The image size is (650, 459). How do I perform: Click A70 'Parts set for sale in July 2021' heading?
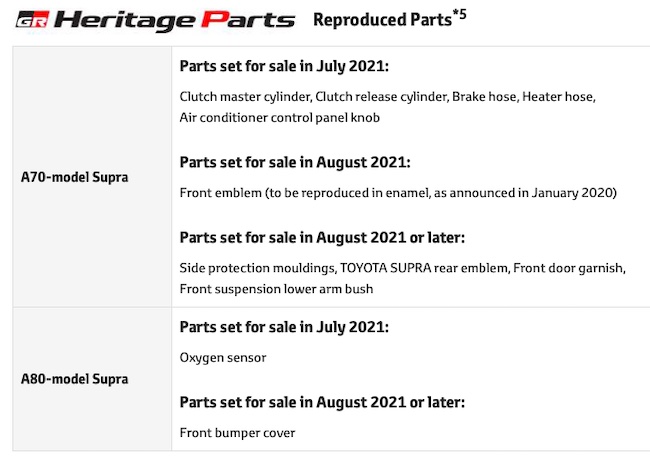pyautogui.click(x=284, y=66)
